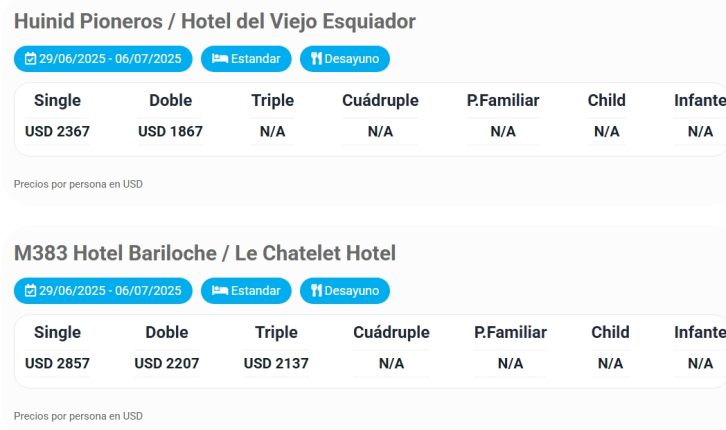Select the Huinid Pioneros 29/06/2025 - 06/07/2025 date badge

point(103,59)
